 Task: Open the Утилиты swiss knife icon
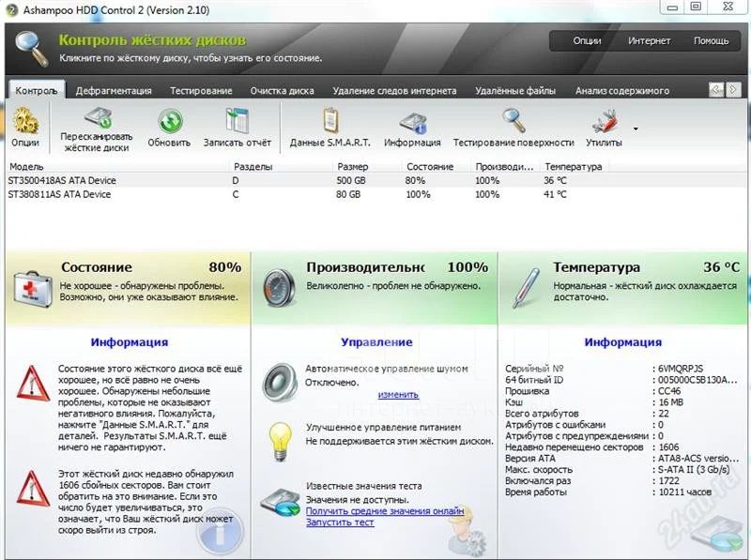[605, 121]
